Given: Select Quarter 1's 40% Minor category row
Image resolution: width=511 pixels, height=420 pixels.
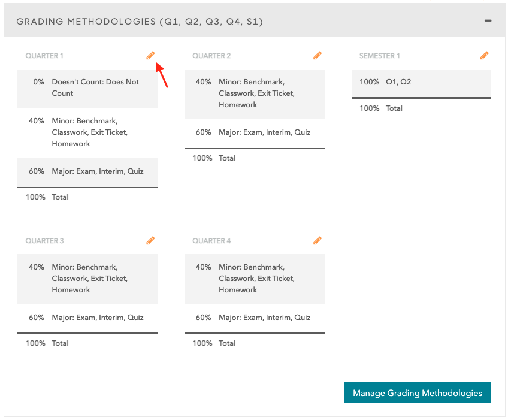Looking at the screenshot, I should click(87, 132).
